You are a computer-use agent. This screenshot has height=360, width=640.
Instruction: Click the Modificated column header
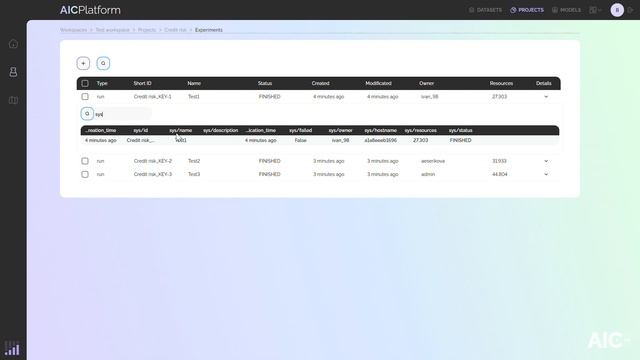pos(378,83)
